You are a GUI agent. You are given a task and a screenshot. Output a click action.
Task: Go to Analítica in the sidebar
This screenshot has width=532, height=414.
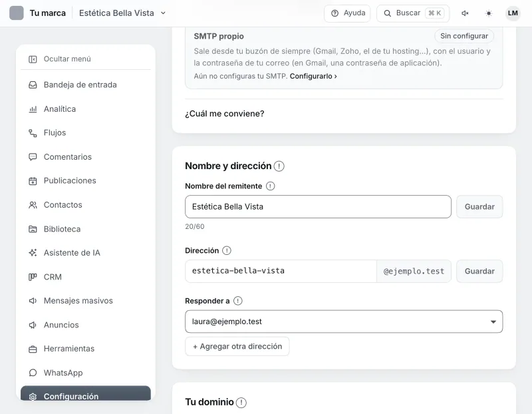86,109
